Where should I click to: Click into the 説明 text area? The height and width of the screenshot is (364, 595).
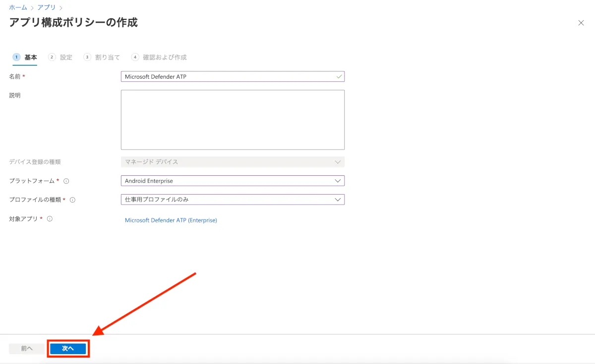233,120
